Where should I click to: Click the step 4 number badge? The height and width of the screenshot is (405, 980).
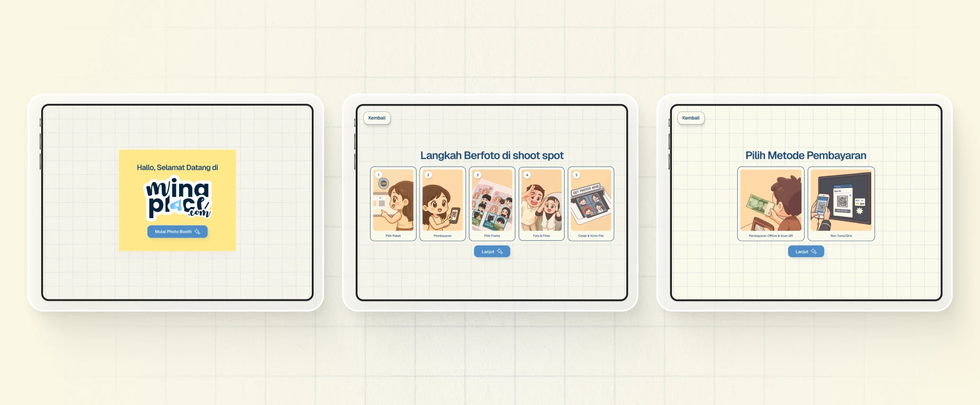[x=527, y=175]
